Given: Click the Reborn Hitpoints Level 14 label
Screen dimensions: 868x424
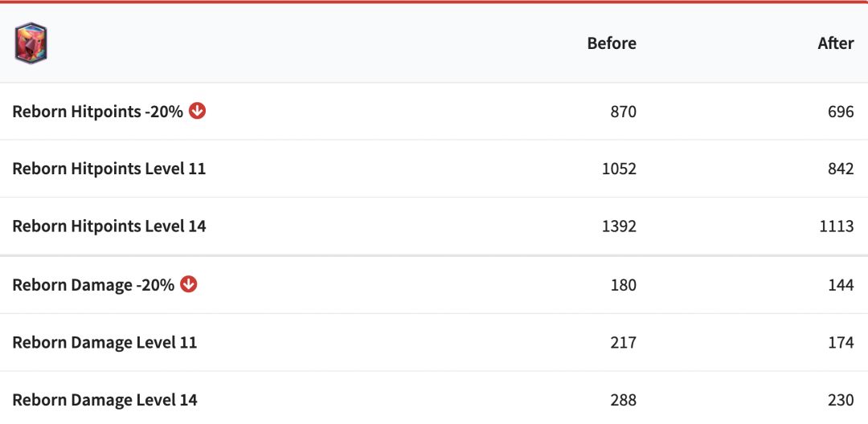Looking at the screenshot, I should 108,226.
